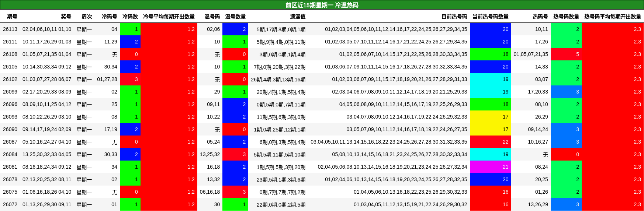Click issue number 26075
Screen dimensions: 644x211
[10, 192]
